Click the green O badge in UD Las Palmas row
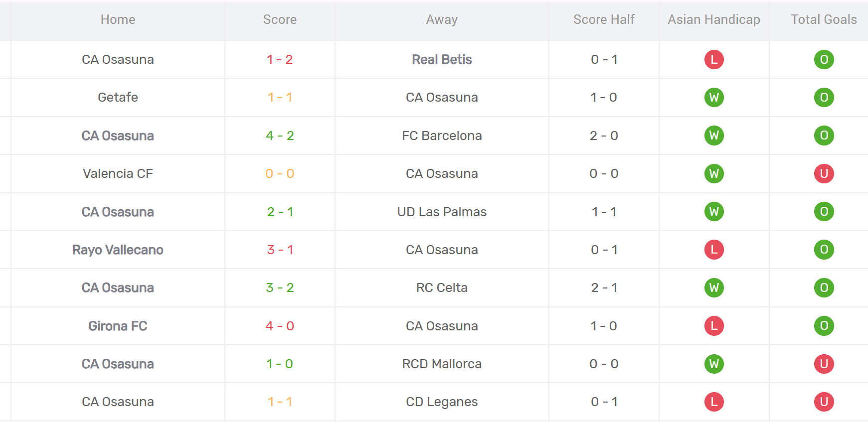The height and width of the screenshot is (424, 868). (x=824, y=212)
